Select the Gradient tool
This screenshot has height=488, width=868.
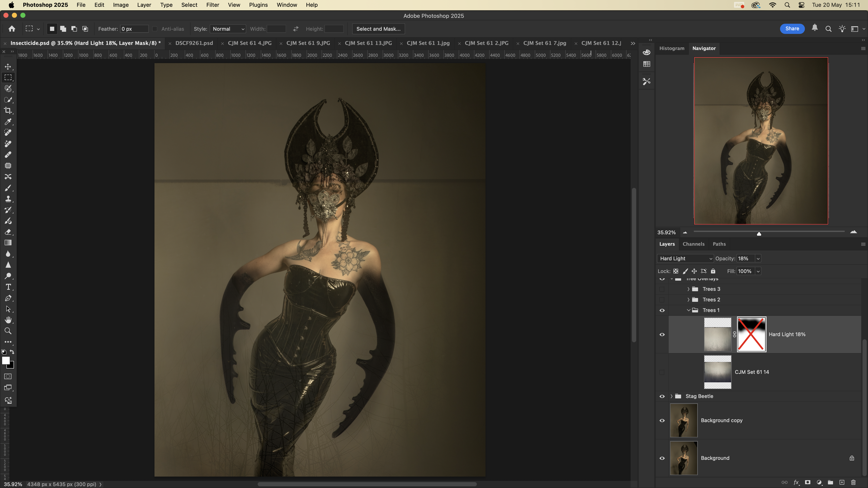8,243
